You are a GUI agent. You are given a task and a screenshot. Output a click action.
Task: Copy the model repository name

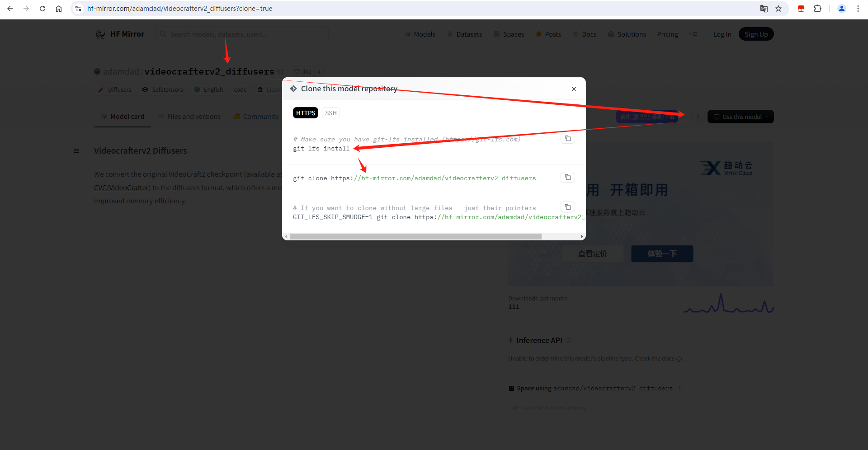pos(280,71)
